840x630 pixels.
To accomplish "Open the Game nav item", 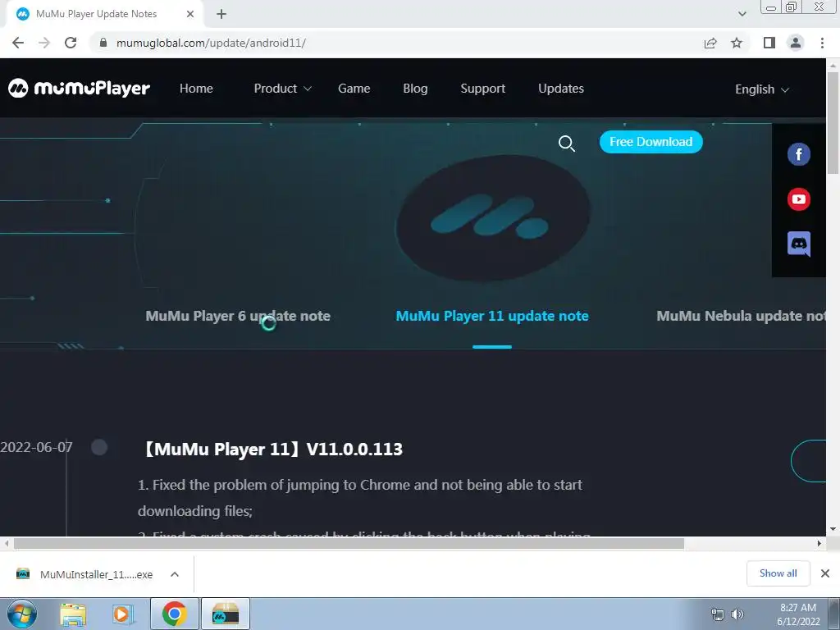I will pos(354,89).
